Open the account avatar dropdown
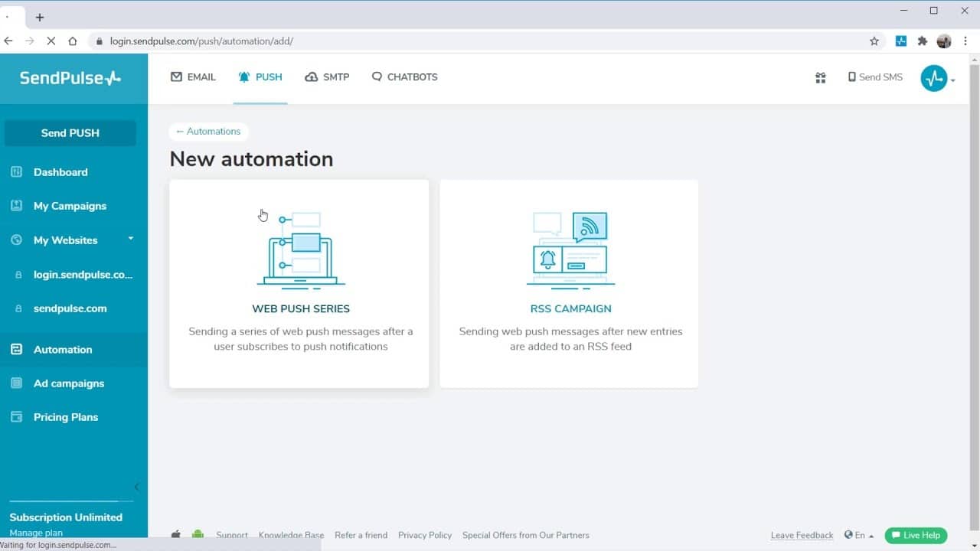The image size is (980, 551). click(x=938, y=78)
